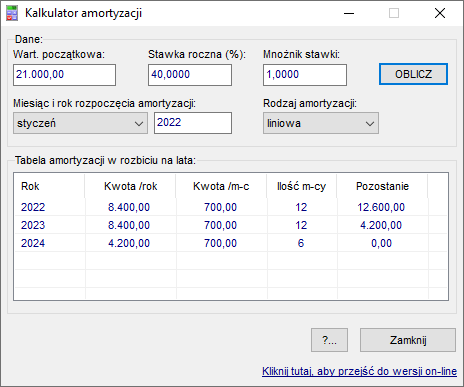
Task: Click the Kwota /rok column header
Action: 130,186
